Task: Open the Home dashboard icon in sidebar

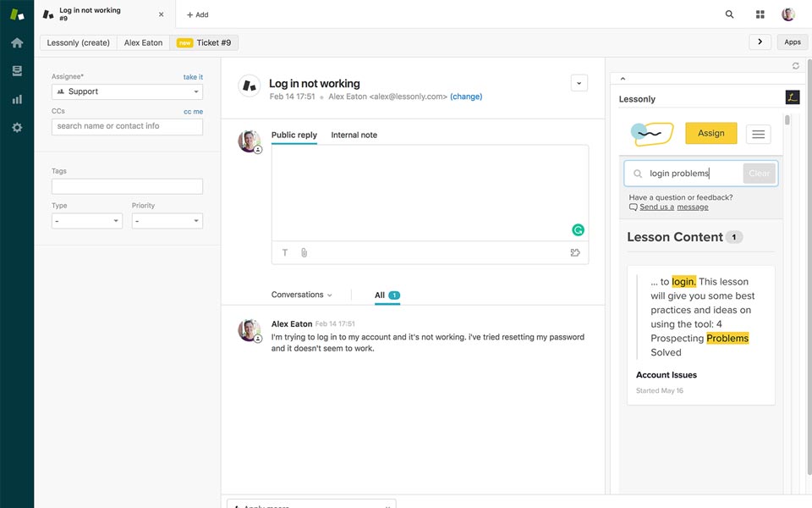Action: 17,42
